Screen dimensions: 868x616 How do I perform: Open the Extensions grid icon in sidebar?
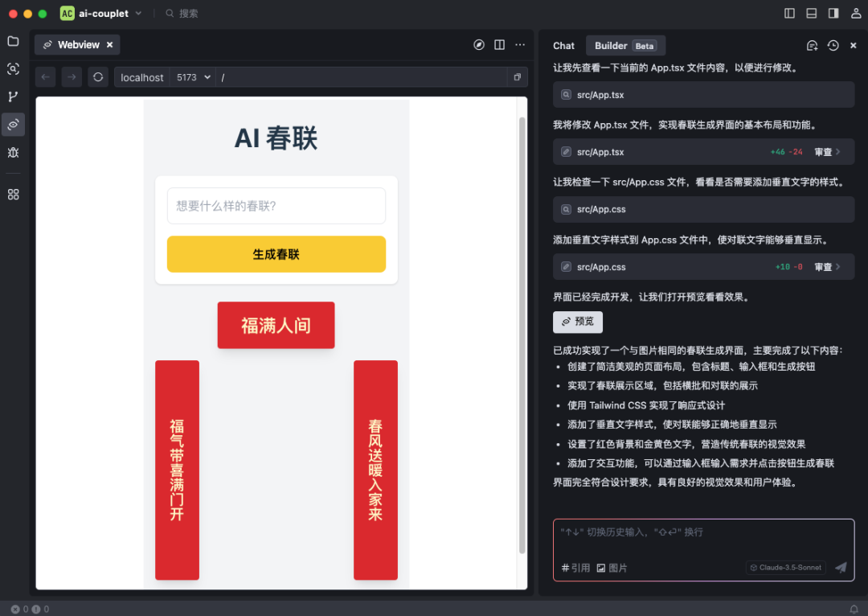[x=13, y=195]
